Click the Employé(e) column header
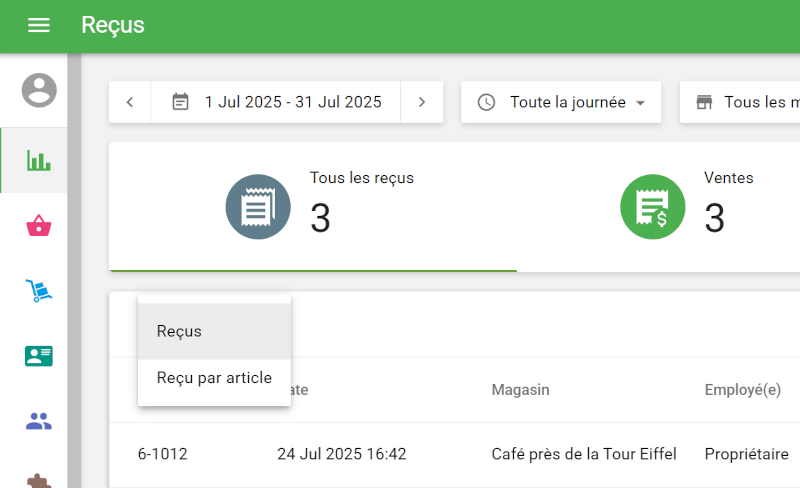800x488 pixels. coord(742,390)
